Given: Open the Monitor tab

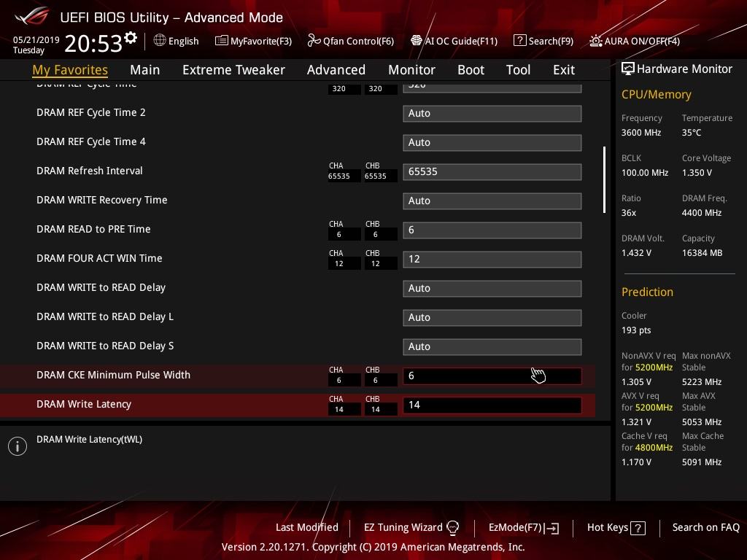Looking at the screenshot, I should [x=411, y=70].
